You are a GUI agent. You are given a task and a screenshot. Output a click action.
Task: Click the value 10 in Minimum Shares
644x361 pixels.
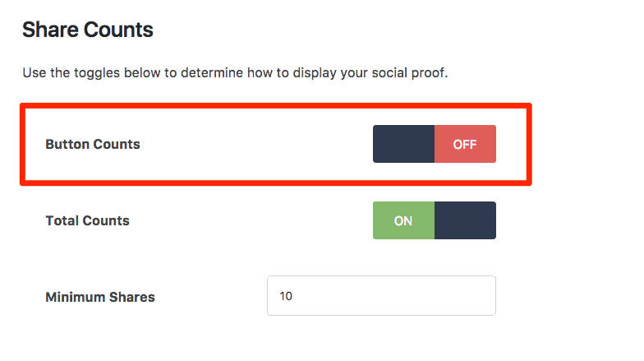coord(286,296)
